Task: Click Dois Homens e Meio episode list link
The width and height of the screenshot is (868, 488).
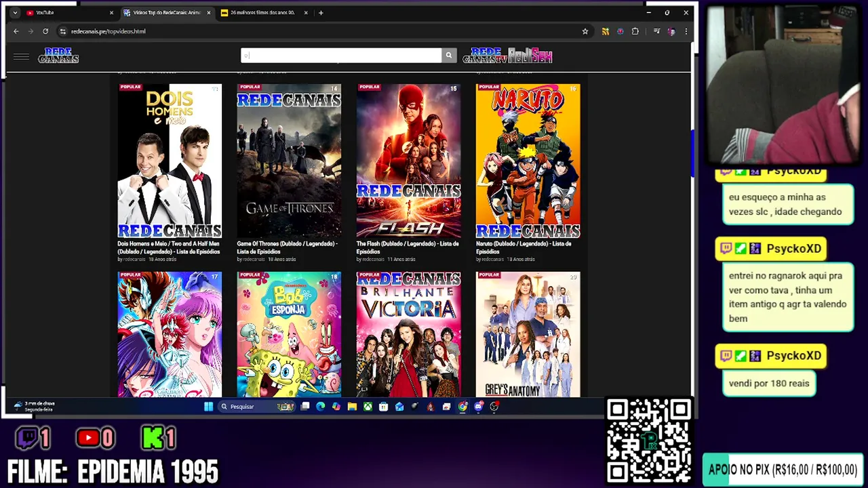Action: pyautogui.click(x=169, y=247)
